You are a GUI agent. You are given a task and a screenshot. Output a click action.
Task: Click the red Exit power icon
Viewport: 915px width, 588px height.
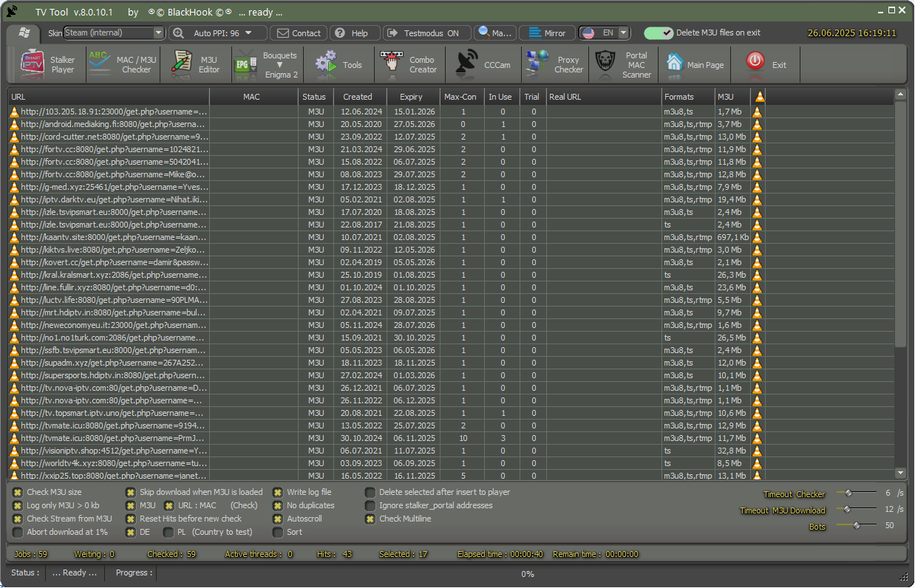pos(755,61)
